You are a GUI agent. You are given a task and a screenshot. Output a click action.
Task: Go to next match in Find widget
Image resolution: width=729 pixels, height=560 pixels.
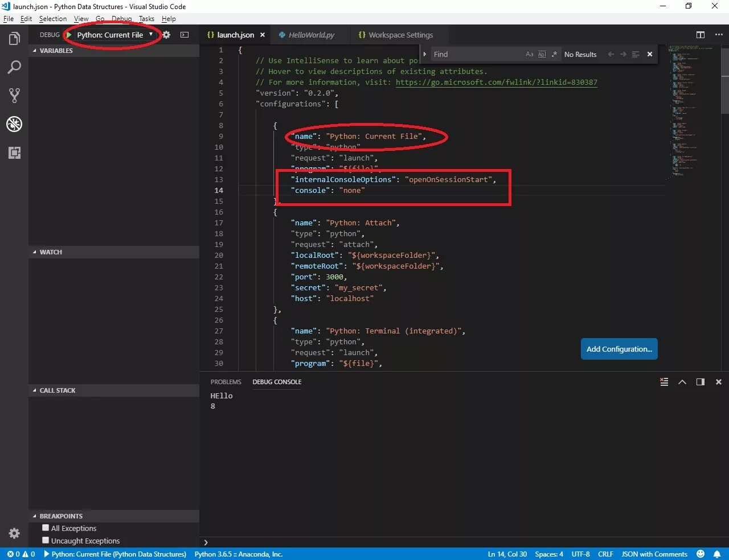tap(623, 54)
